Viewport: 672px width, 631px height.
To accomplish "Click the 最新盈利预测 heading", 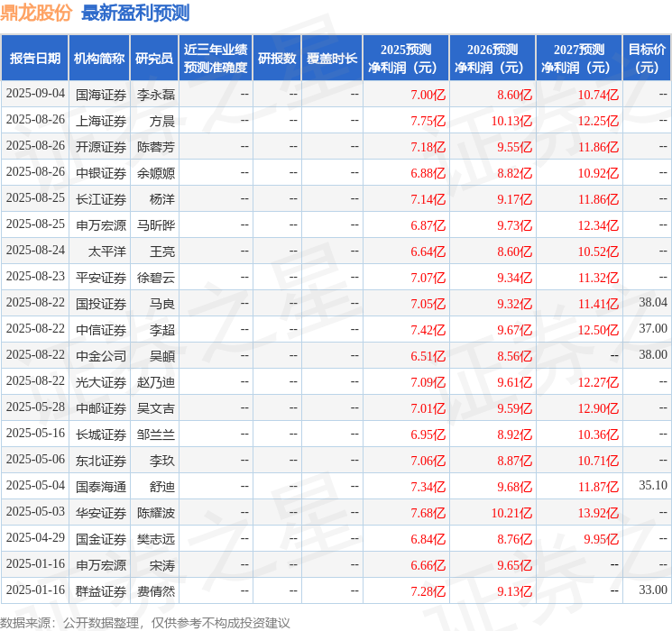I will [x=135, y=13].
